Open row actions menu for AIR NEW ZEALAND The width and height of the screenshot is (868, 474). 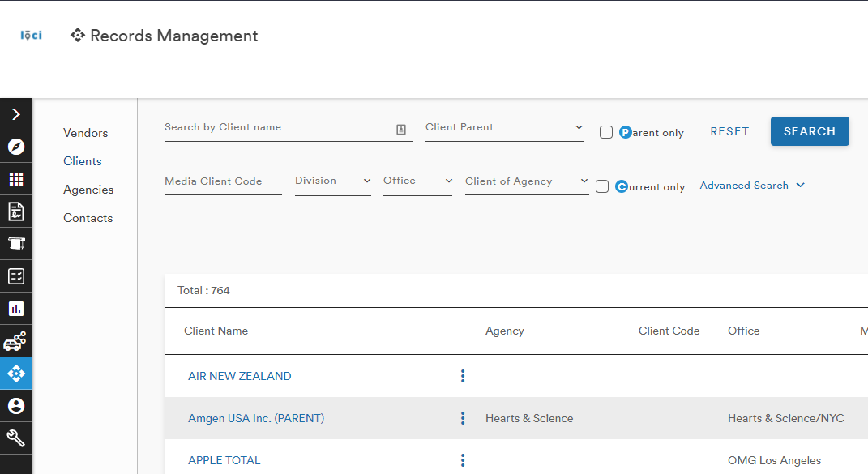pos(463,376)
